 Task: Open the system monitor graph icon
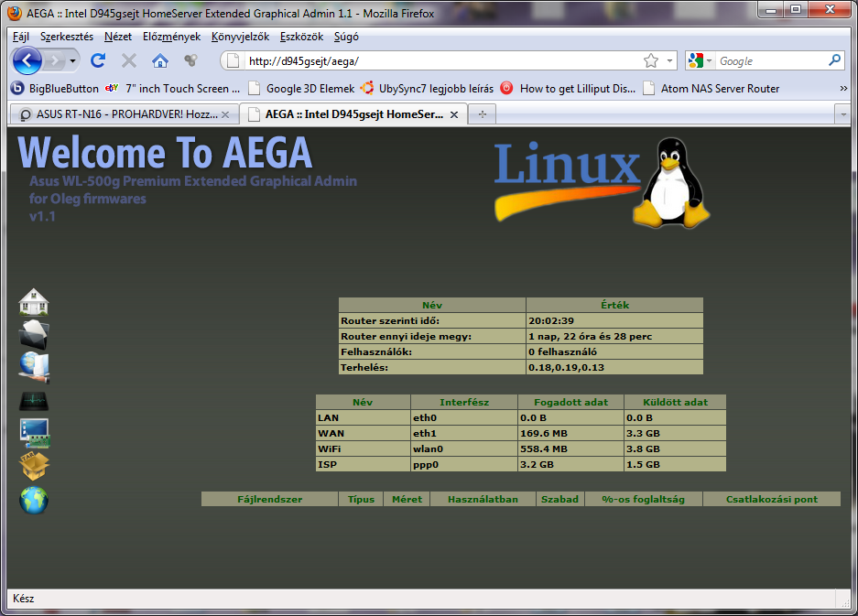click(x=33, y=402)
